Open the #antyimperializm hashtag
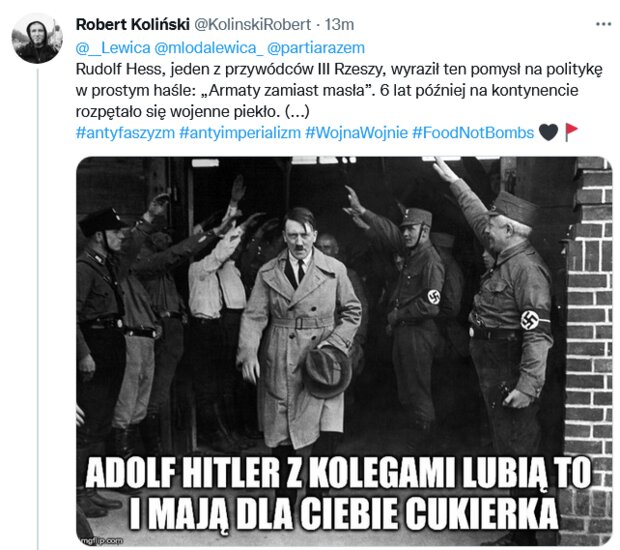620x550 pixels. 240,132
